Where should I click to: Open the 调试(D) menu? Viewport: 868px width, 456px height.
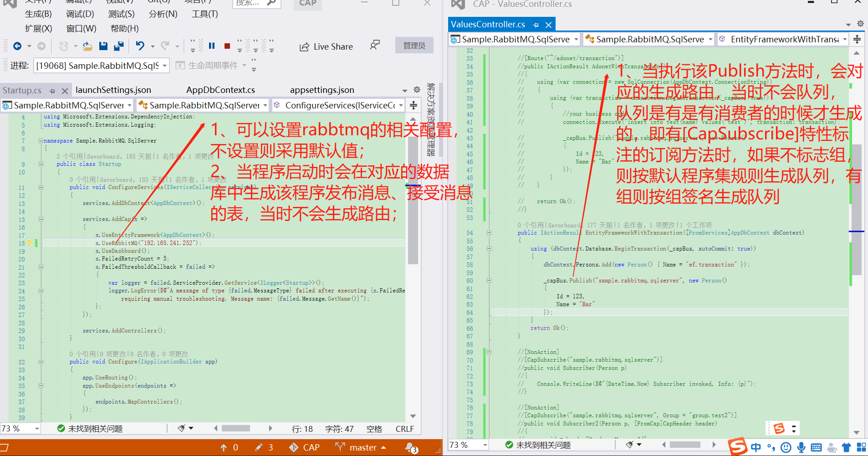(80, 14)
